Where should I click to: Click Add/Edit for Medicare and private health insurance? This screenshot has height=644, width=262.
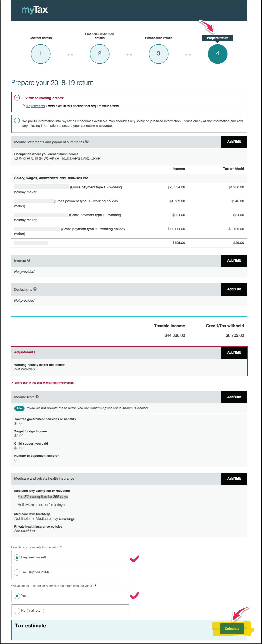(234, 479)
